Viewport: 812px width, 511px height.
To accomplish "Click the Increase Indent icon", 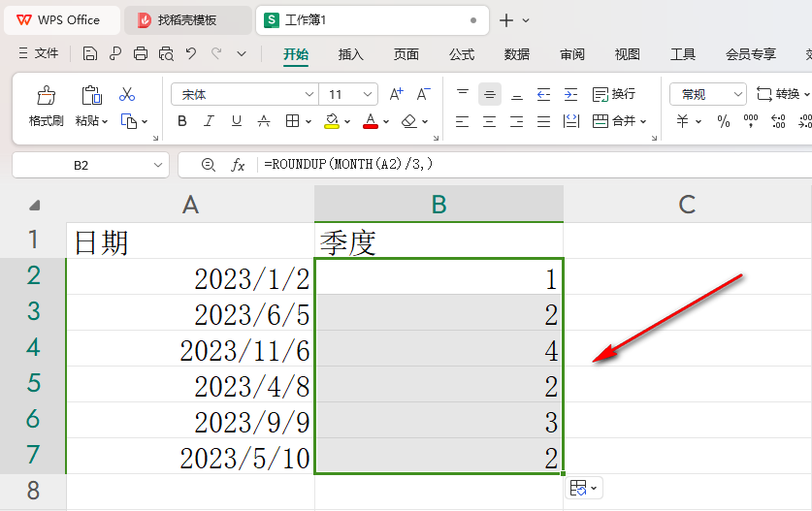I will (570, 94).
